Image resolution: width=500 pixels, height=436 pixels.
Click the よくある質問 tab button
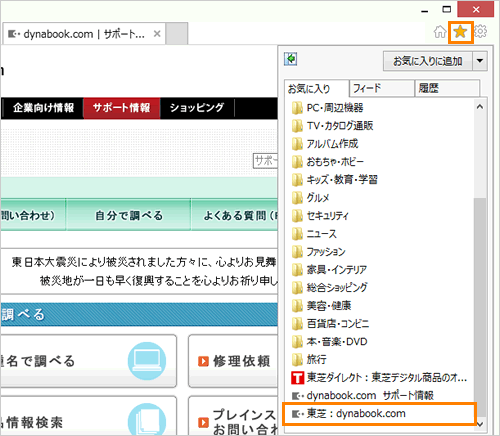(235, 215)
